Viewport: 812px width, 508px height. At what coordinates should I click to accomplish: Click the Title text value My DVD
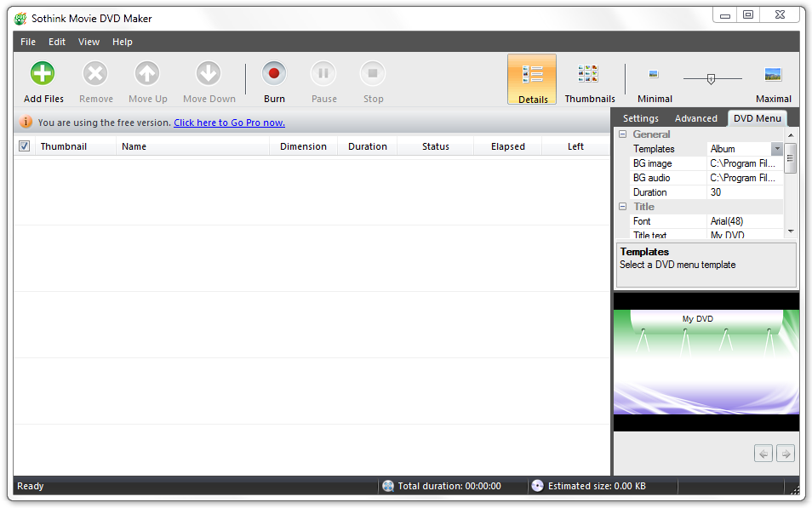(x=744, y=235)
